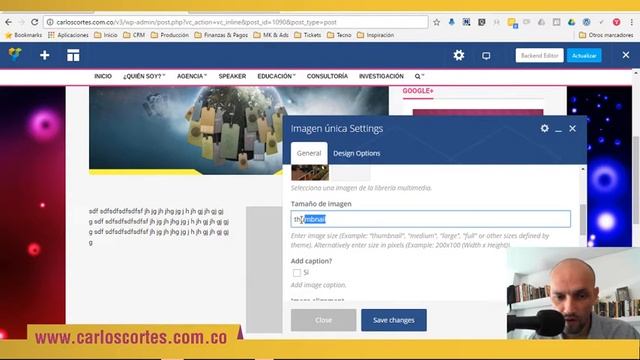Click the GOOGLE+ sidebar heading
Viewport: 640px width, 360px height.
[418, 91]
